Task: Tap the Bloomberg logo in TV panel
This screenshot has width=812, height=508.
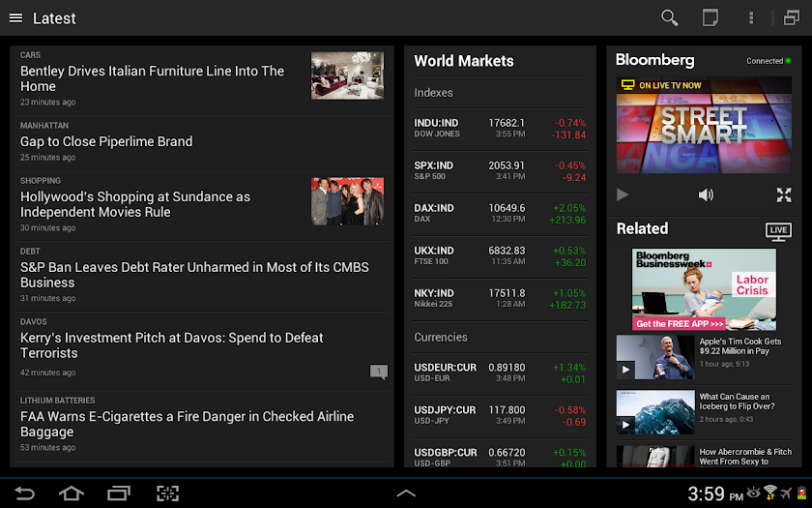Action: [x=654, y=60]
